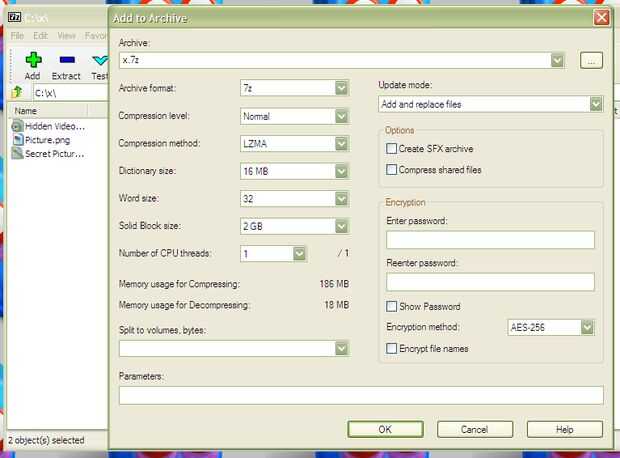Click the '2 object(s) selected' status text
This screenshot has width=620, height=458.
tap(46, 440)
